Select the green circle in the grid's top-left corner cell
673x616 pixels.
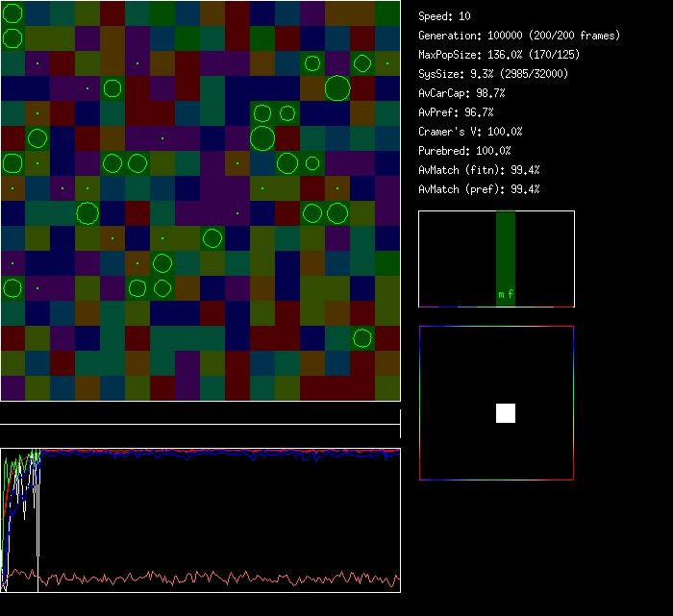coord(12,13)
